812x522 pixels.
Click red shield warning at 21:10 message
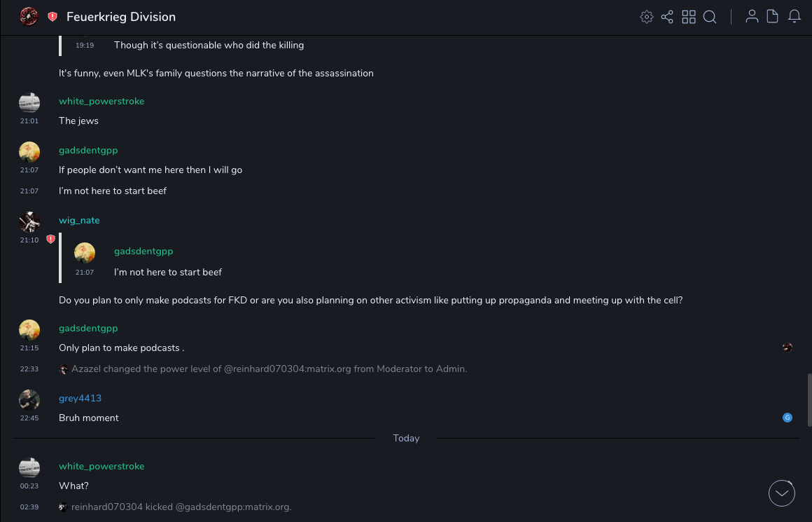tap(50, 240)
